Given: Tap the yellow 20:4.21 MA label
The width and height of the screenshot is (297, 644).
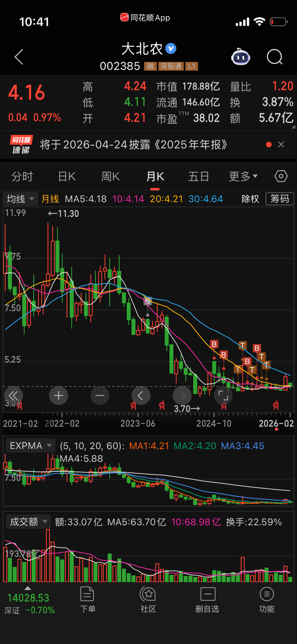Looking at the screenshot, I should 166,199.
